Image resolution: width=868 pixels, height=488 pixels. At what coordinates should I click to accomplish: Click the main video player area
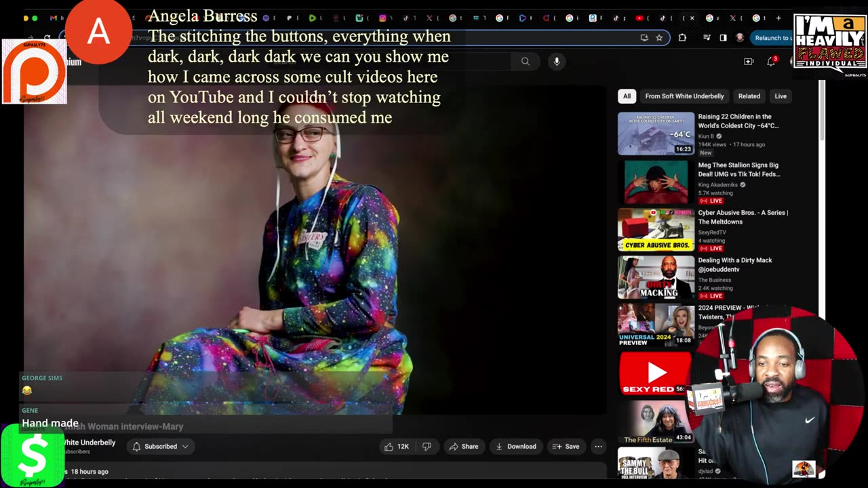tap(315, 249)
